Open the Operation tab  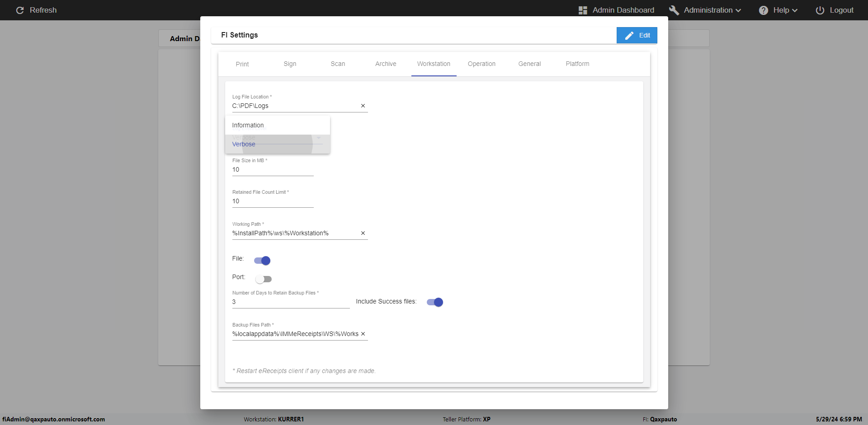[x=481, y=64]
